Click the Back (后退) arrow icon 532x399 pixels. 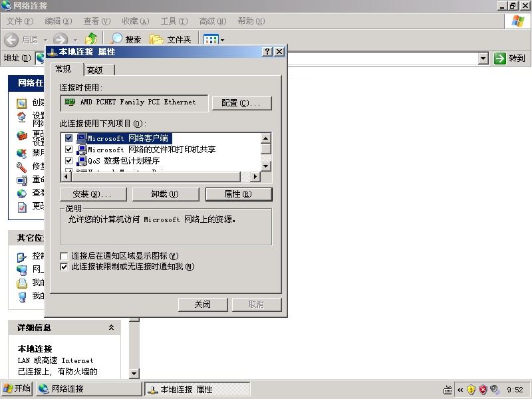click(11, 40)
